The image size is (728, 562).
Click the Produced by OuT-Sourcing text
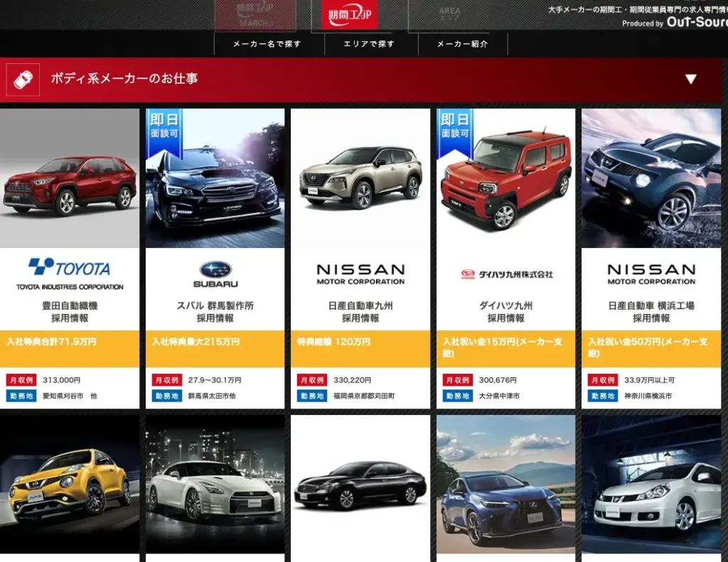675,22
